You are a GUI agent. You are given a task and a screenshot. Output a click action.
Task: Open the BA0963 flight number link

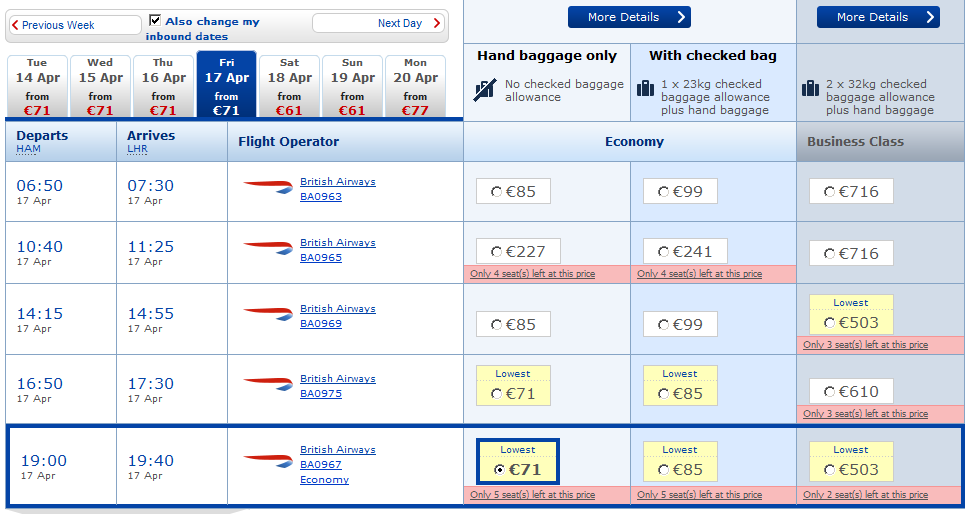pyautogui.click(x=320, y=197)
